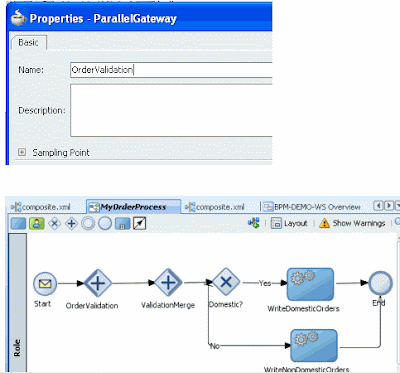Select the green user task icon
Viewport: 400px width, 373px height.
point(37,223)
